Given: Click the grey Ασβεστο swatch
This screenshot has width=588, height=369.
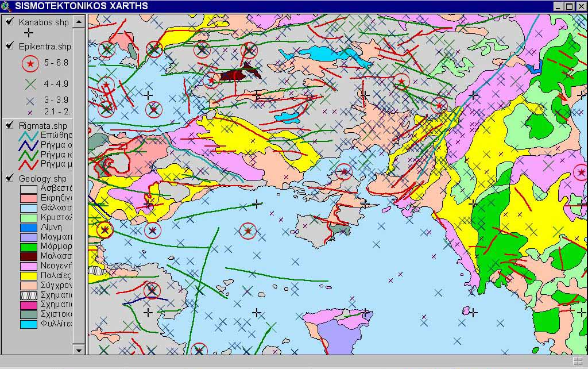Looking at the screenshot, I should tap(29, 189).
